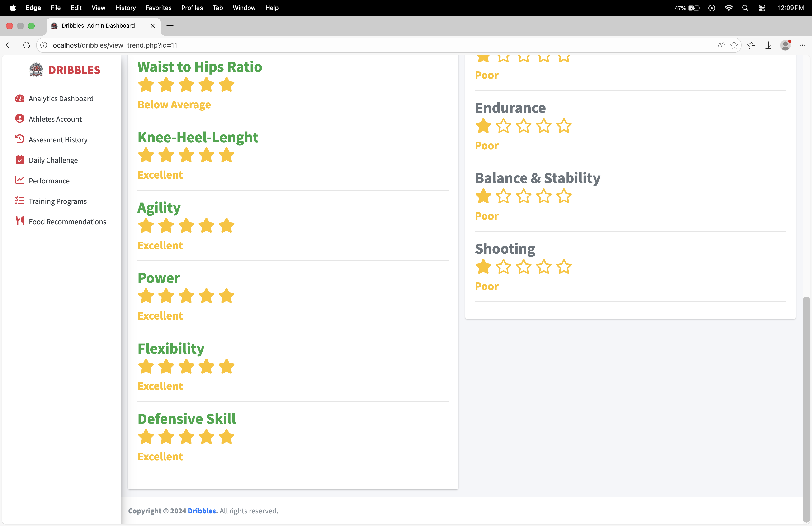Click the browser refresh icon
Screen dimensions: 812x526
tap(27, 45)
